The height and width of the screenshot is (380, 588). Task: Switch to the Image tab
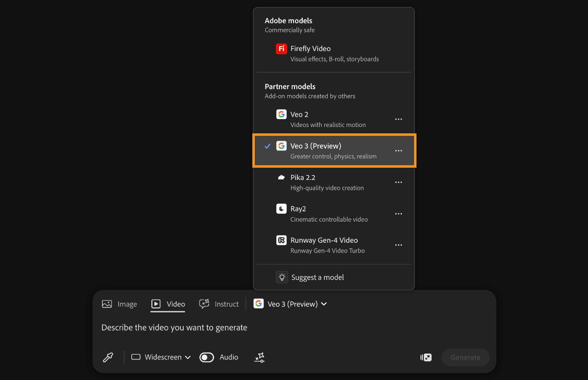click(x=119, y=304)
